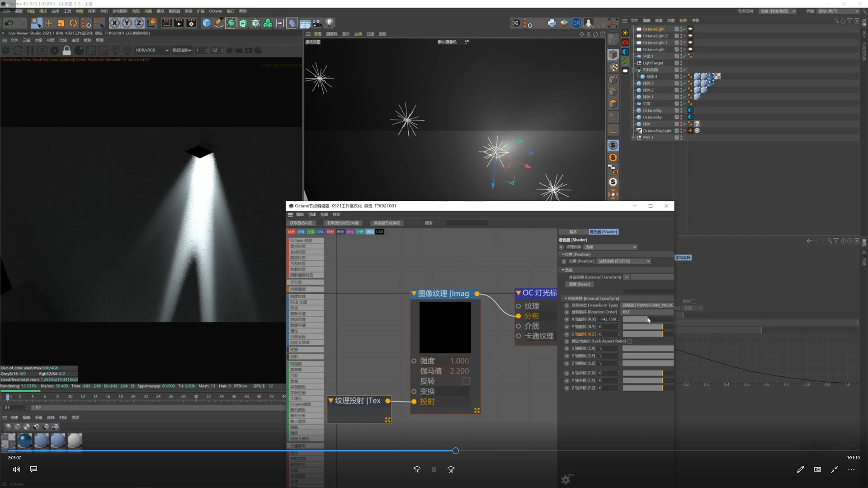Enable Lock Aspect Ratio checkbox
The image size is (868, 488).
629,341
